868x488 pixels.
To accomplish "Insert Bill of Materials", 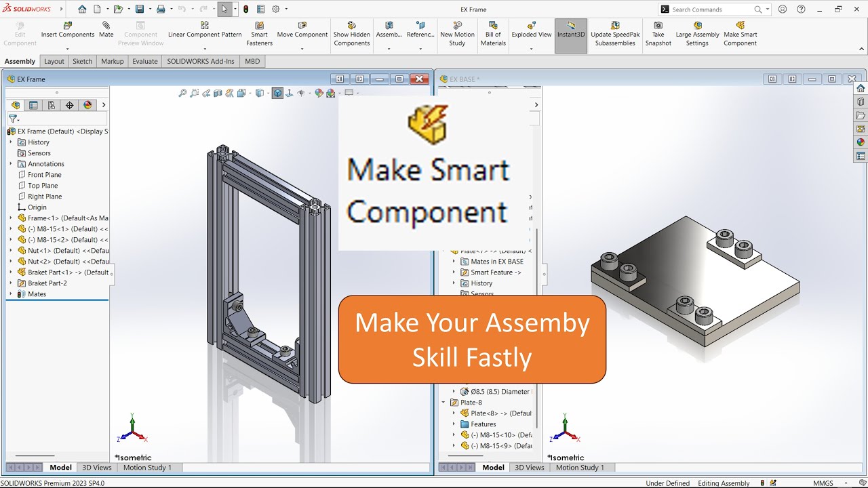I will (x=493, y=34).
